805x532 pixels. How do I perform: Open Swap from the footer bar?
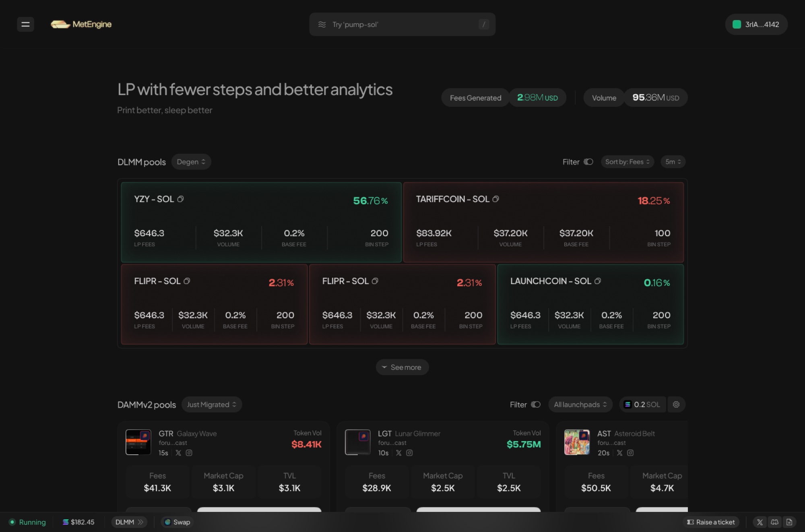[x=178, y=522]
